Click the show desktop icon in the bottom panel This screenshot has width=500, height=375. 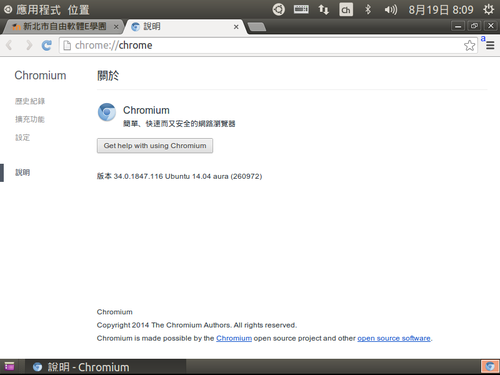[9, 367]
